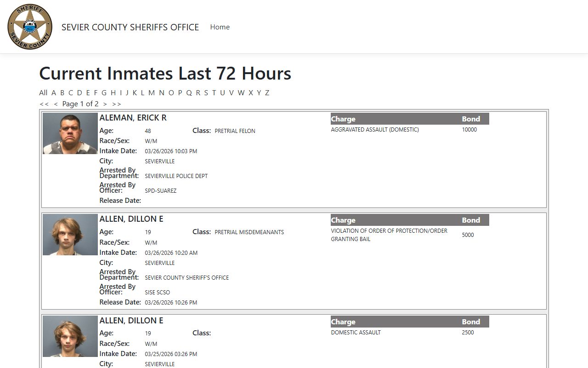Filter inmates by letter X
588x368 pixels.
pyautogui.click(x=251, y=92)
